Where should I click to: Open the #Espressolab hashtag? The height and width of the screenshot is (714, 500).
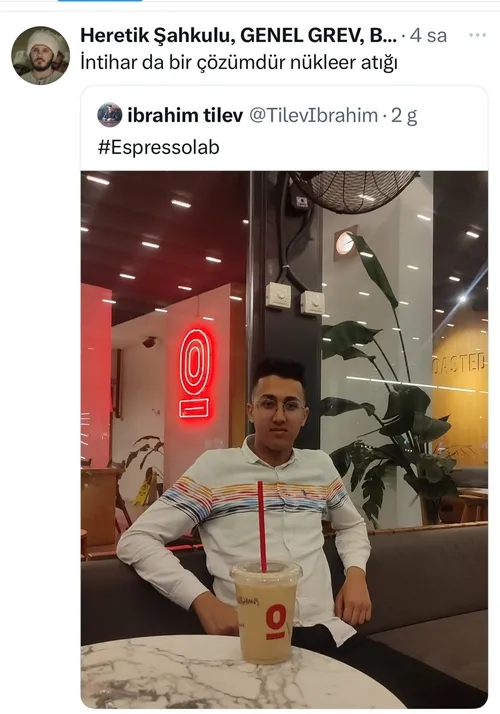point(158,147)
